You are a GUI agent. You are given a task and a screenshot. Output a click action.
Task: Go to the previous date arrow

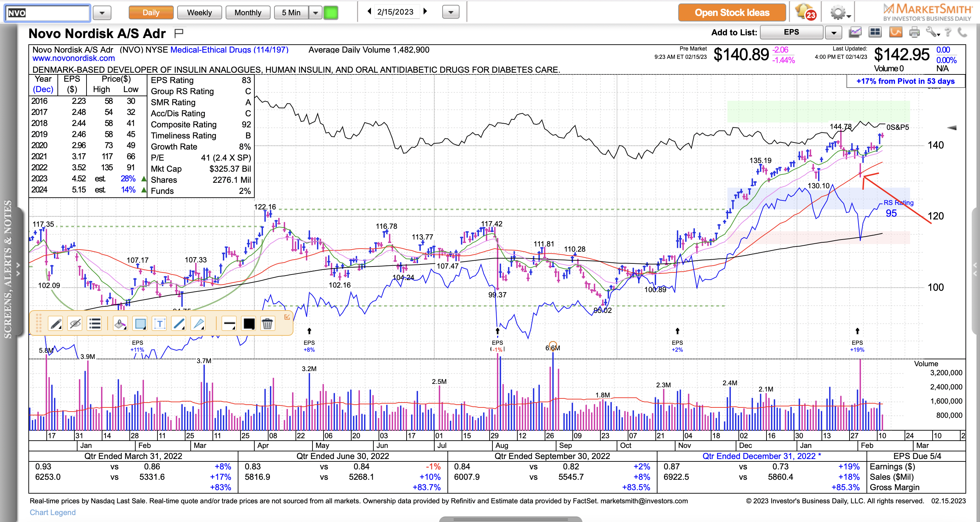pyautogui.click(x=369, y=11)
